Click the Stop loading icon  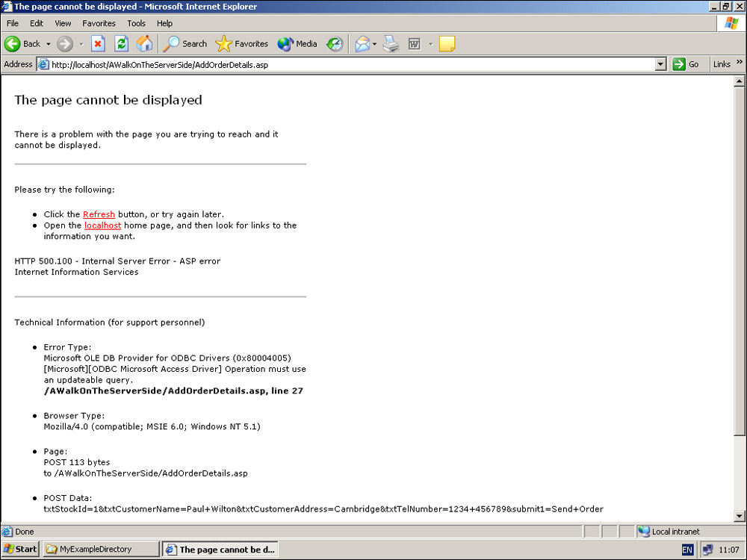[x=98, y=44]
